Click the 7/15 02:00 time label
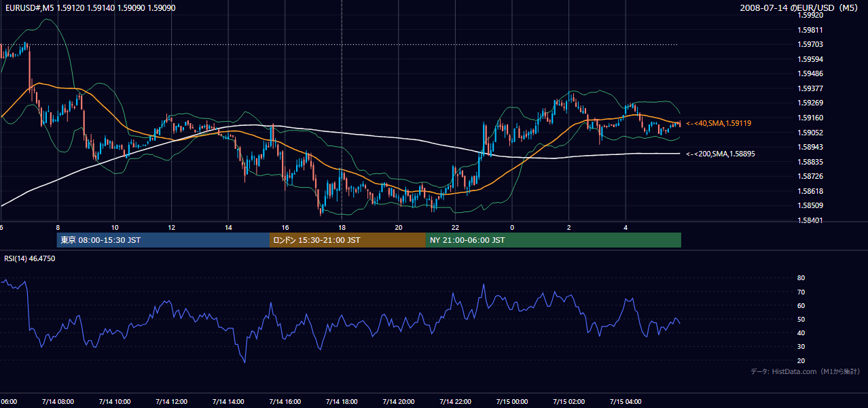Screen dimensions: 868x408 click(568, 401)
